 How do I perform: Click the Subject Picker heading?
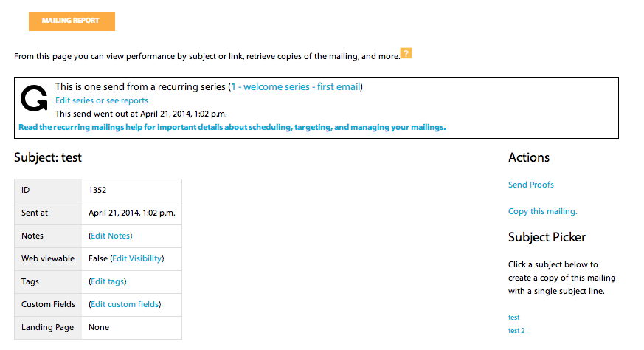[547, 237]
